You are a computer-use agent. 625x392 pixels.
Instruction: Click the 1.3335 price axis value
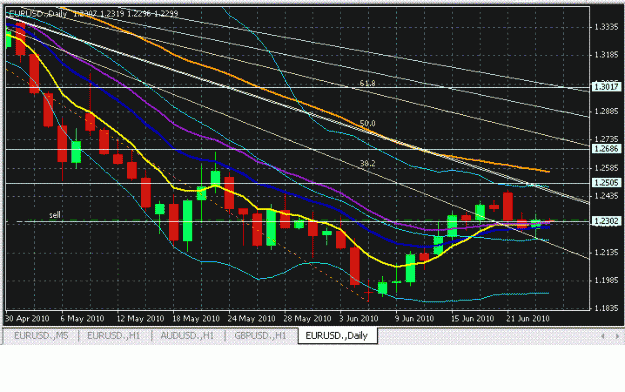coord(606,27)
